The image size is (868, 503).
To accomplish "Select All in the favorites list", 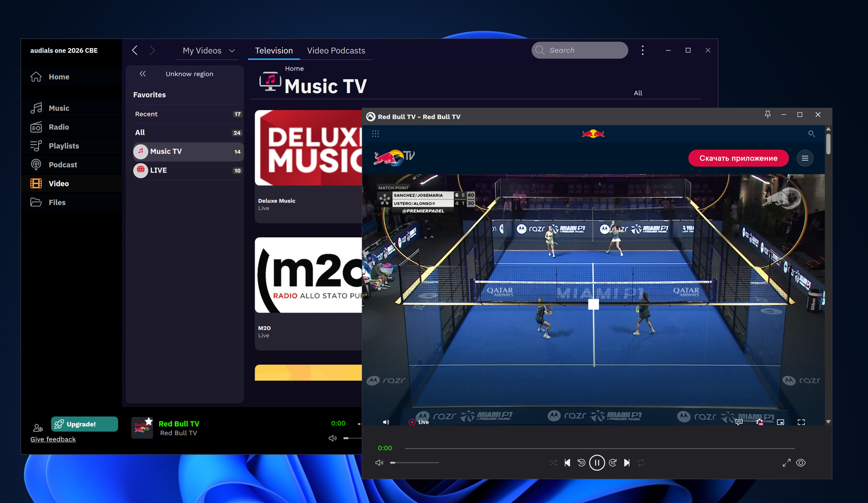I will click(187, 133).
